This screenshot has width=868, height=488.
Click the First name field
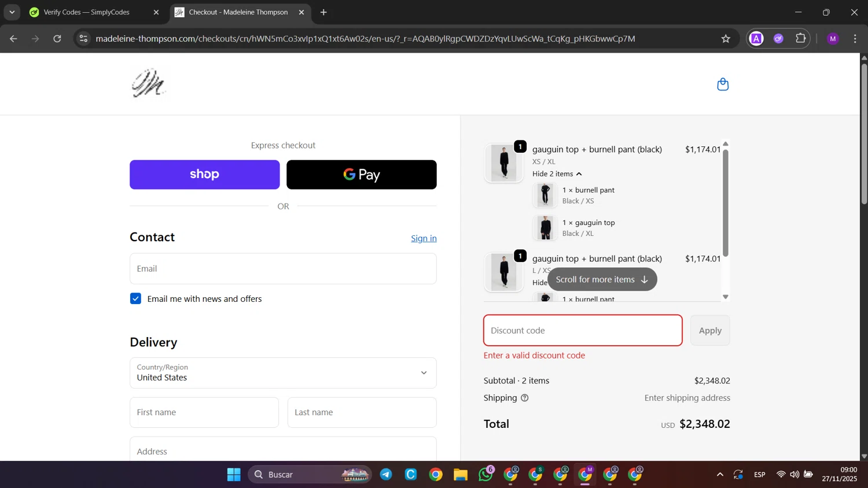pyautogui.click(x=204, y=412)
